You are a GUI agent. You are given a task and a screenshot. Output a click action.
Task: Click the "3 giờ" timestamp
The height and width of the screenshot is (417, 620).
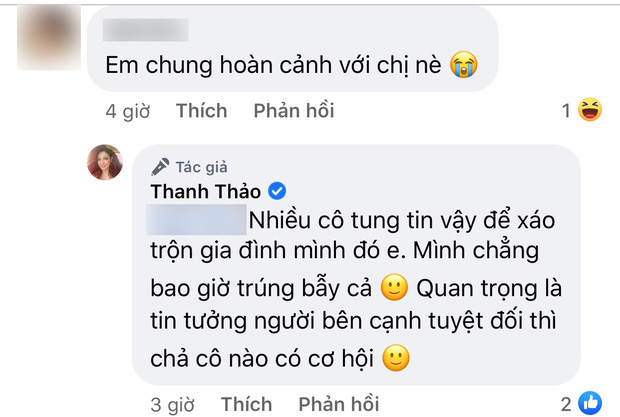(x=171, y=403)
